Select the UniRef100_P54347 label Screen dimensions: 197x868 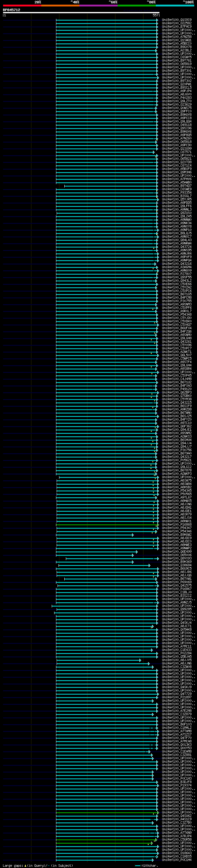pos(177,528)
